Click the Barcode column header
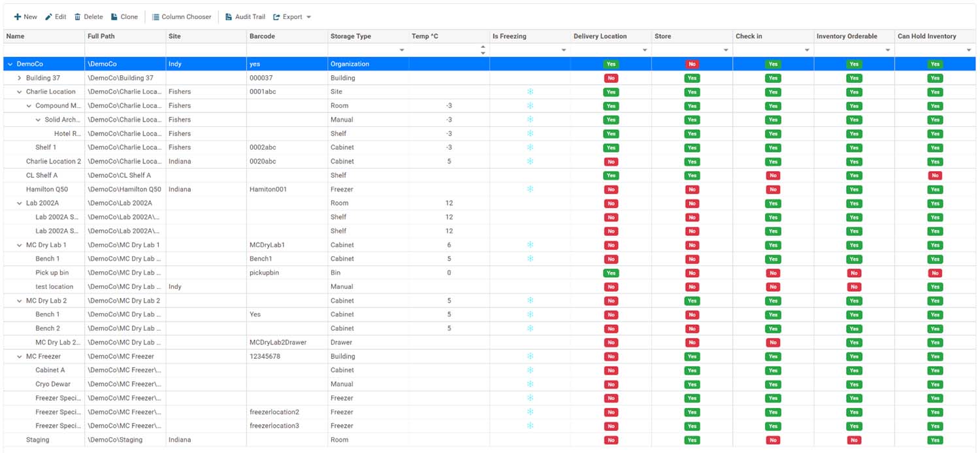This screenshot has height=453, width=980. tap(263, 36)
